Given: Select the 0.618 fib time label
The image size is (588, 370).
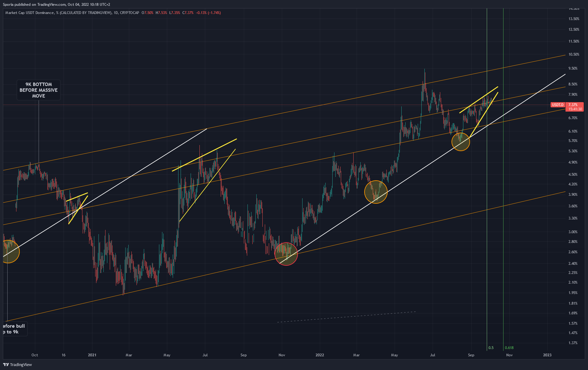Looking at the screenshot, I should [509, 348].
